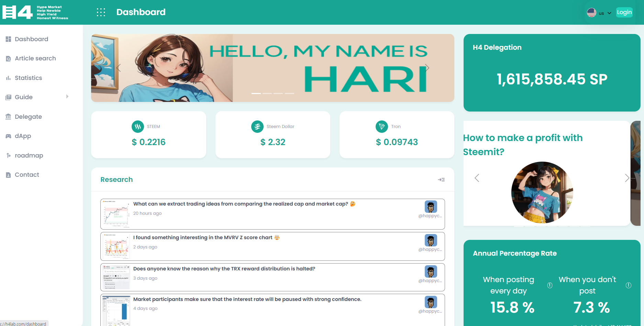644x326 pixels.
Task: Click the '20 hours ago' timestamp
Action: click(147, 213)
